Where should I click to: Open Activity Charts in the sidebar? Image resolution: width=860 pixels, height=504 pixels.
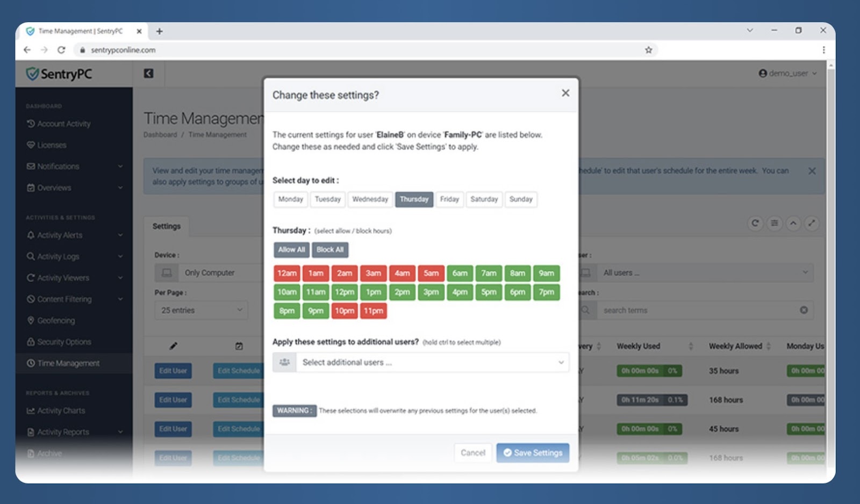[56, 411]
